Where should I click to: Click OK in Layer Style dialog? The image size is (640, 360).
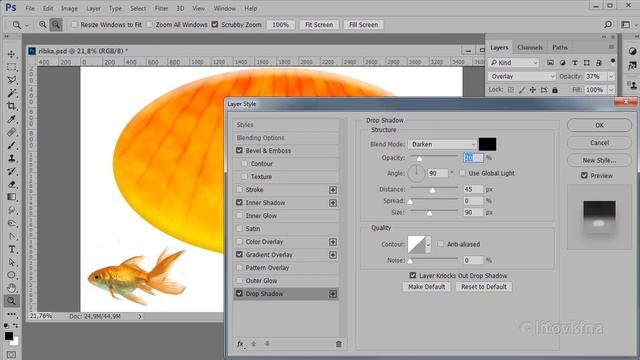tap(599, 125)
